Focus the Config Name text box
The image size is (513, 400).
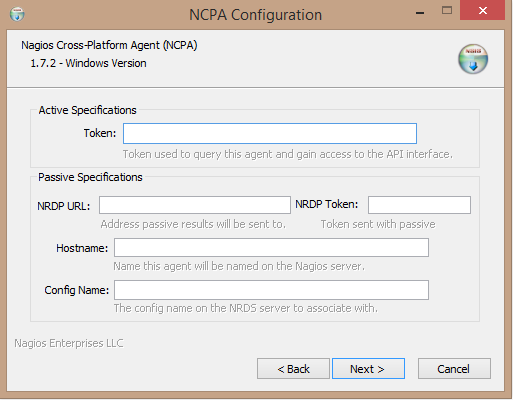click(271, 290)
